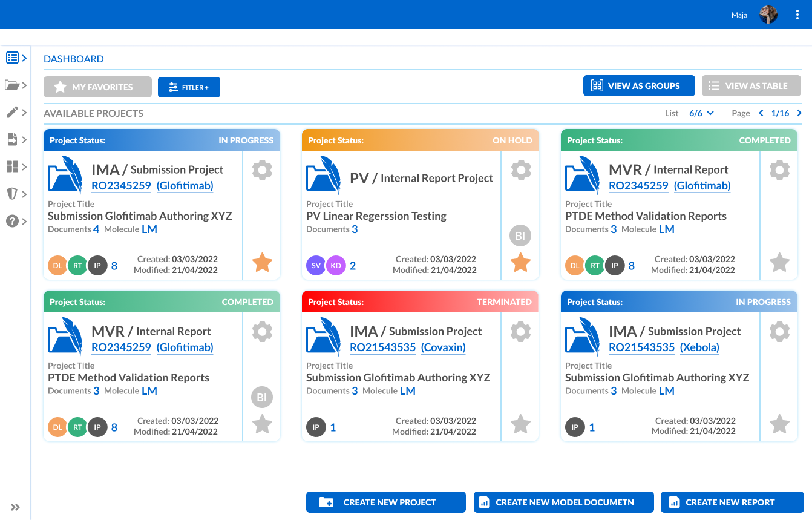The height and width of the screenshot is (520, 812).
Task: Click the pencil edit icon in the sidebar
Action: point(12,113)
